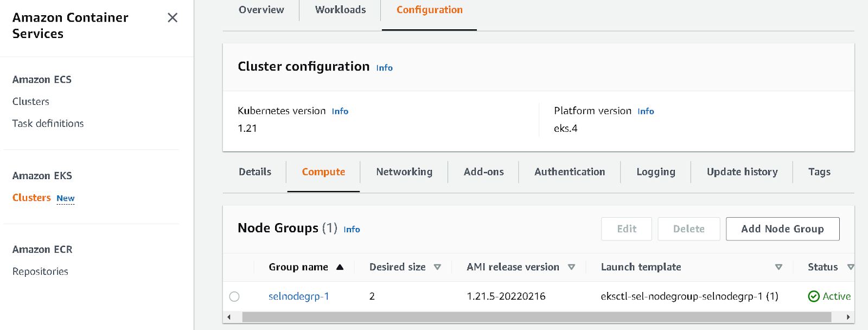Viewport: 868px width, 330px height.
Task: Click the green Active status check icon
Action: click(814, 296)
